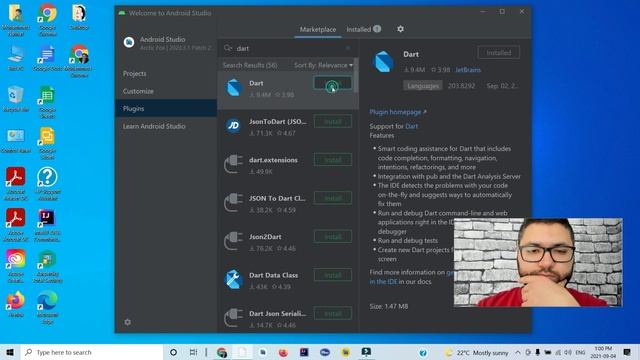Open weather widget showing 22°C Mostly sunny
The image size is (640, 360).
pyautogui.click(x=476, y=352)
